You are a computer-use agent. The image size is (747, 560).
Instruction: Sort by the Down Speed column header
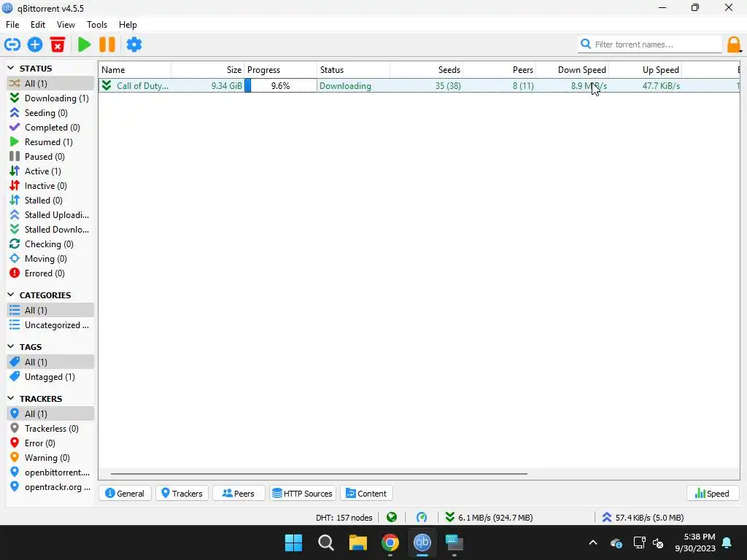(x=572, y=69)
